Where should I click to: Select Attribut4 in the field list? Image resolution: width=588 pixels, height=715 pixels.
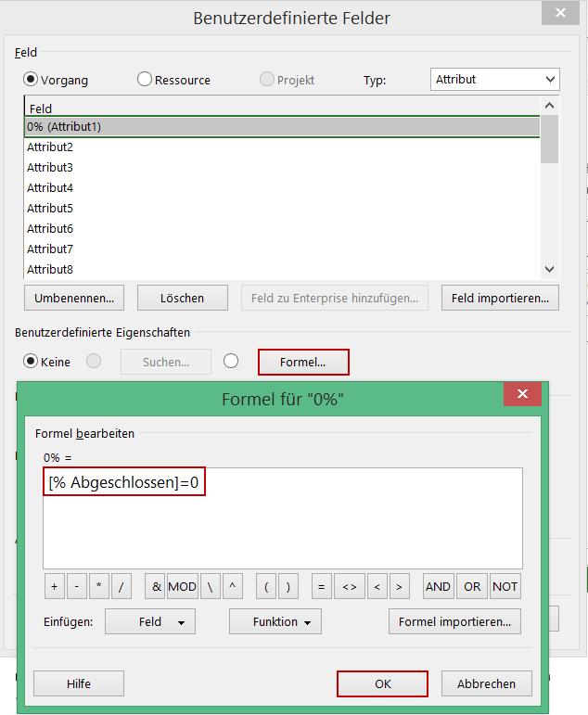point(50,188)
